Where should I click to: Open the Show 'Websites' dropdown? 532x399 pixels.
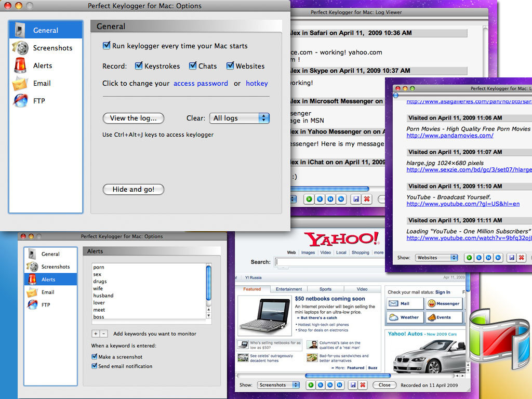[x=436, y=258]
